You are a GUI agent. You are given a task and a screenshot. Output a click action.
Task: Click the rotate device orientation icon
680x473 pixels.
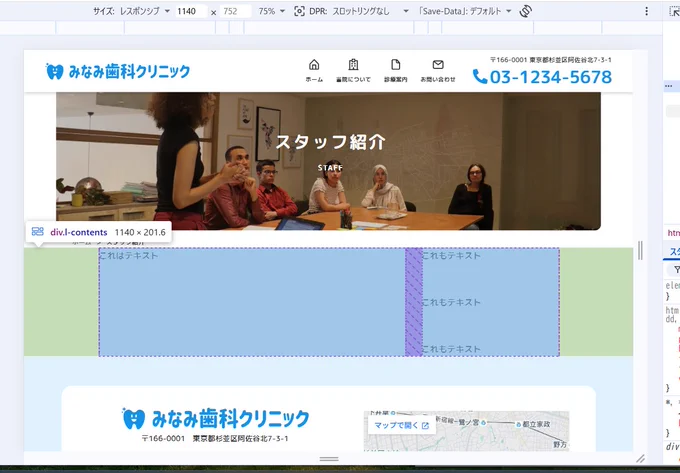(x=526, y=11)
